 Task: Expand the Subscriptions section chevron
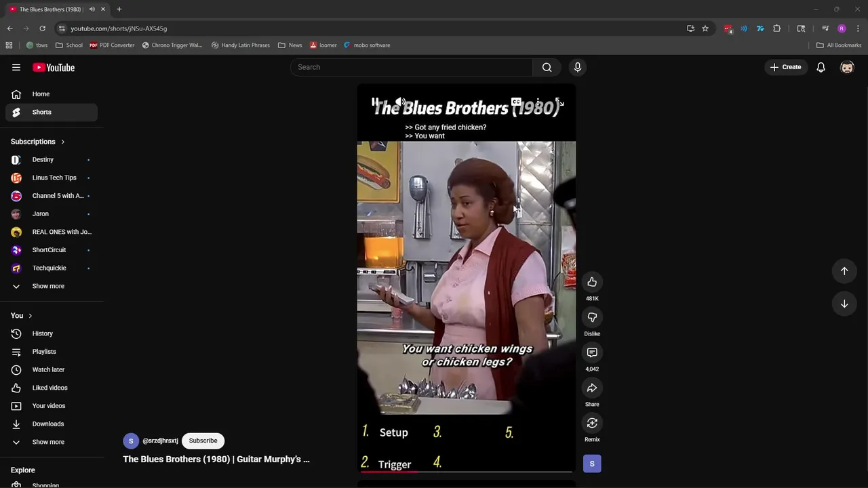point(62,142)
